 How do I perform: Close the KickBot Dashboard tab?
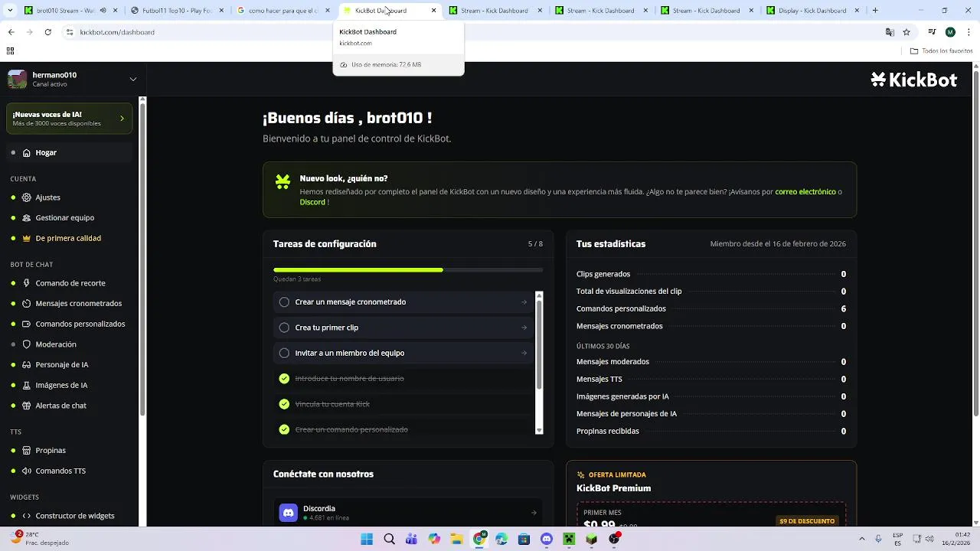point(433,11)
